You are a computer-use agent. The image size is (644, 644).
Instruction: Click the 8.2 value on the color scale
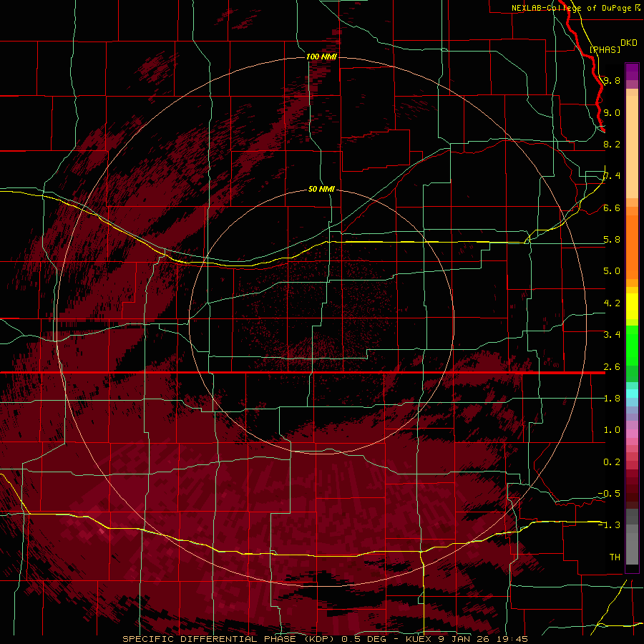[612, 144]
